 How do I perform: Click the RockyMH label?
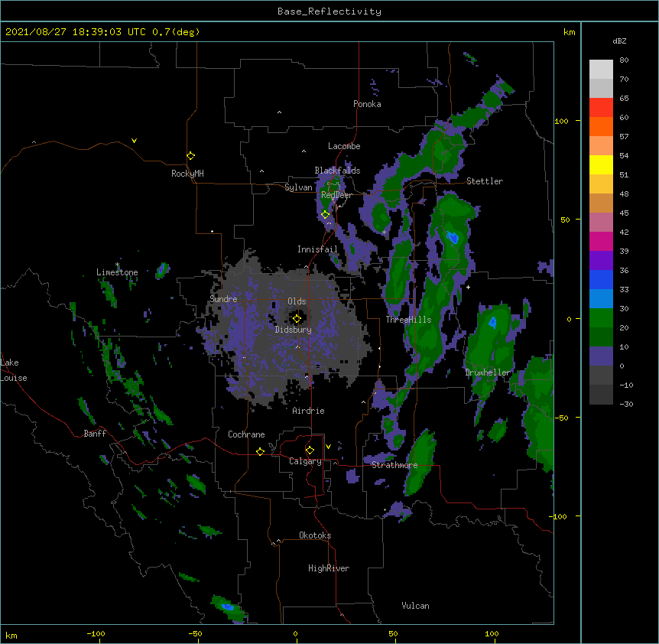point(187,174)
